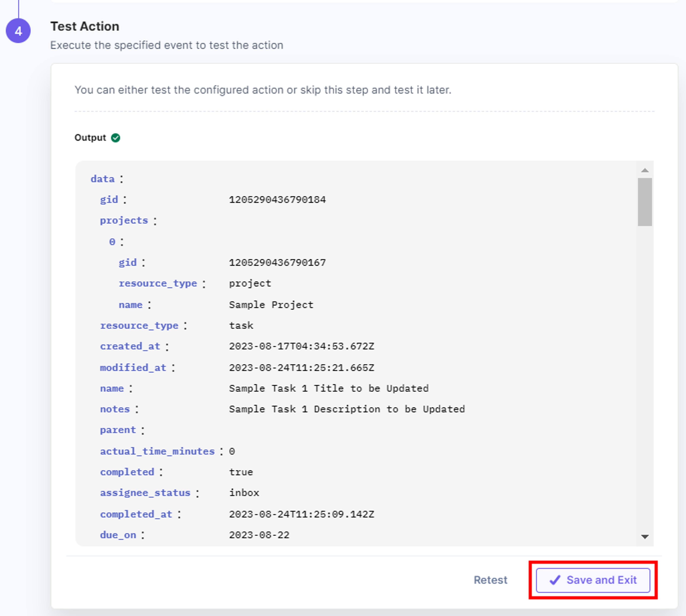Click the 'due_on' key
The image size is (686, 616).
pos(118,535)
